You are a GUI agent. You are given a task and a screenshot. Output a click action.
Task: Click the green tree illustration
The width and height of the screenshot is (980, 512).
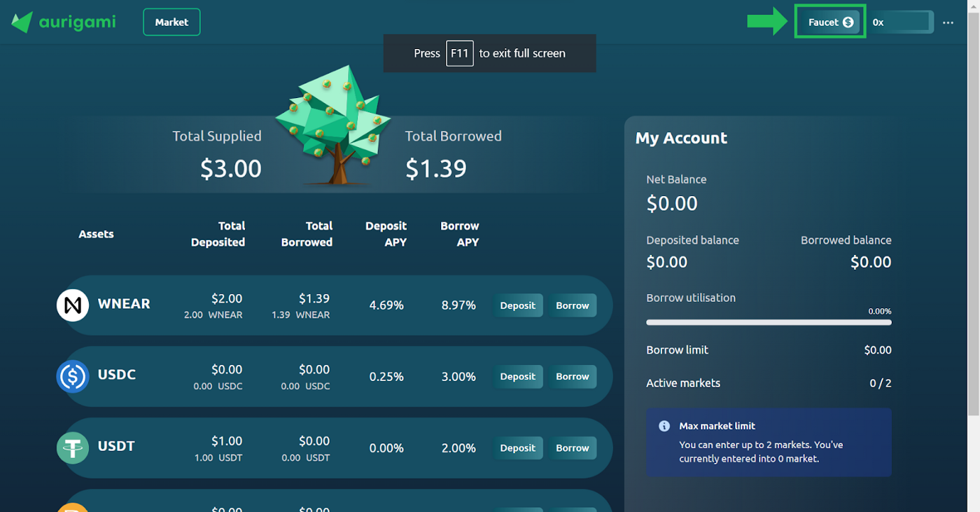click(332, 125)
